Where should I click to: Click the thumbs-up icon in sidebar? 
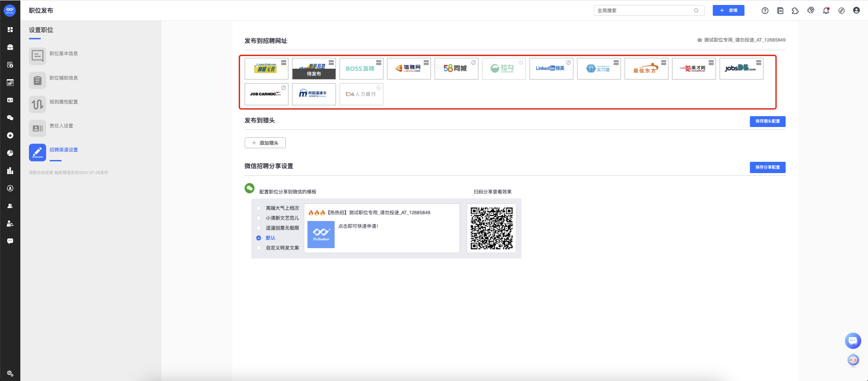pyautogui.click(x=10, y=135)
